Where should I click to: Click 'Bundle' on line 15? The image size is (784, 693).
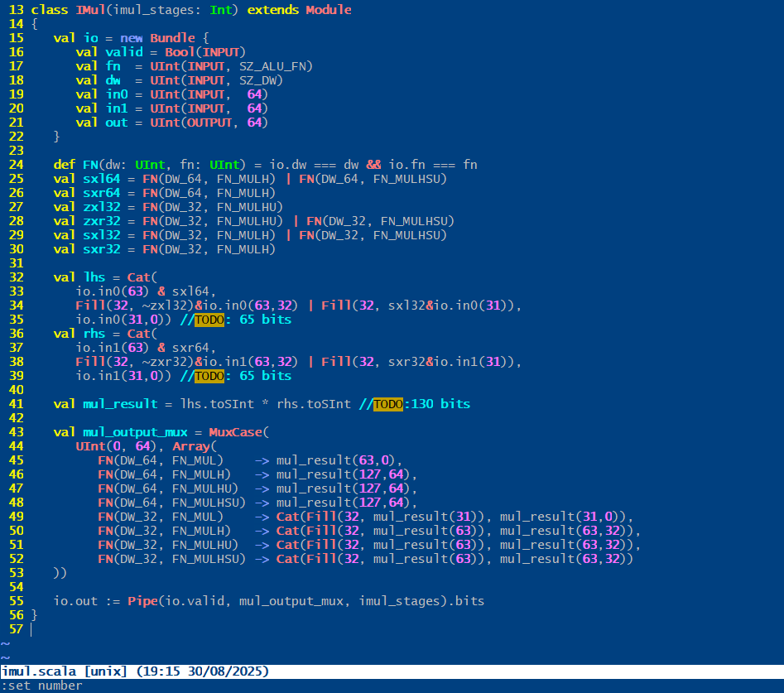172,38
